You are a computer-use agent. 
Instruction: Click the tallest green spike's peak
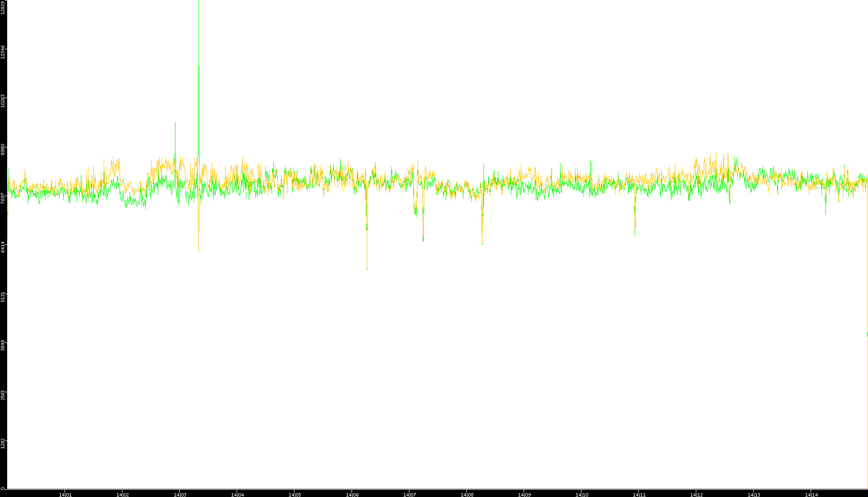[x=199, y=68]
